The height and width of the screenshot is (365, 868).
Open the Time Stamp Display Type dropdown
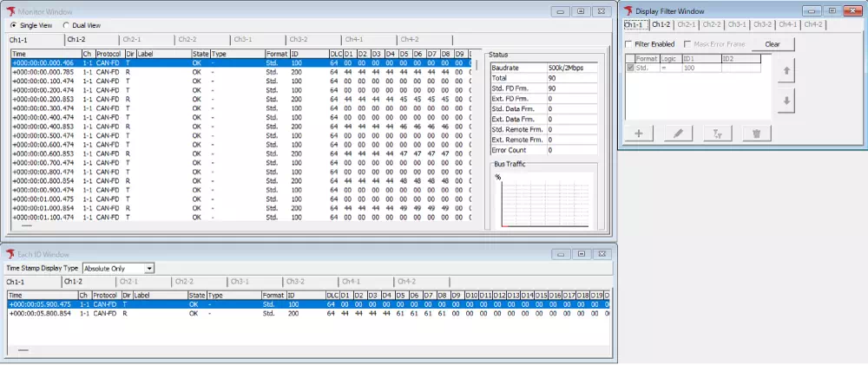coord(149,269)
